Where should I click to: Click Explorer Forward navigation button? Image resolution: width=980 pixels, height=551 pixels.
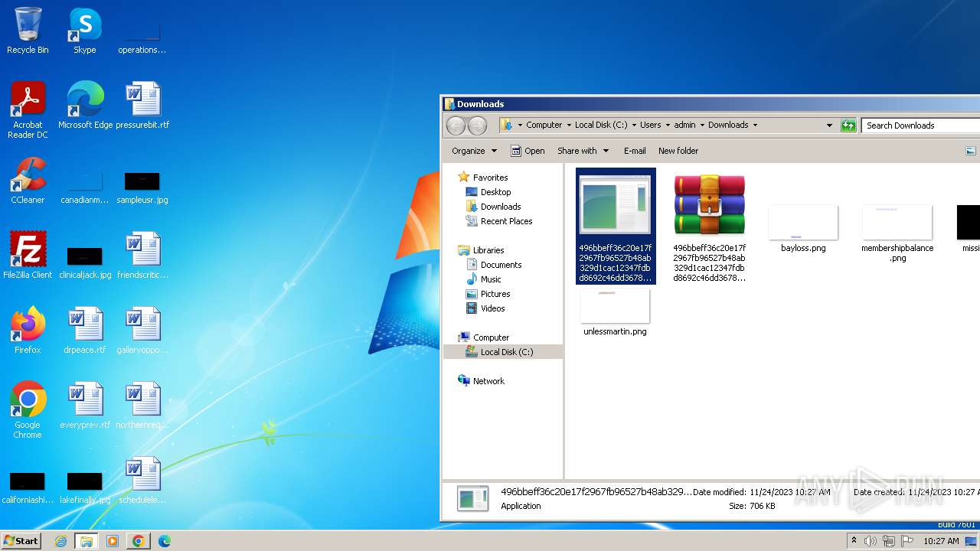pos(477,126)
